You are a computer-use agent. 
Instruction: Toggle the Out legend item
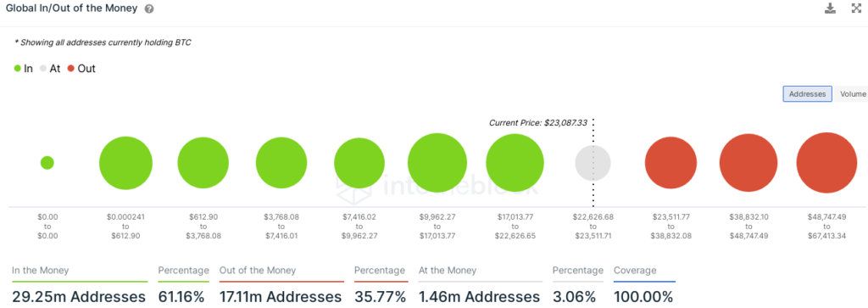81,69
